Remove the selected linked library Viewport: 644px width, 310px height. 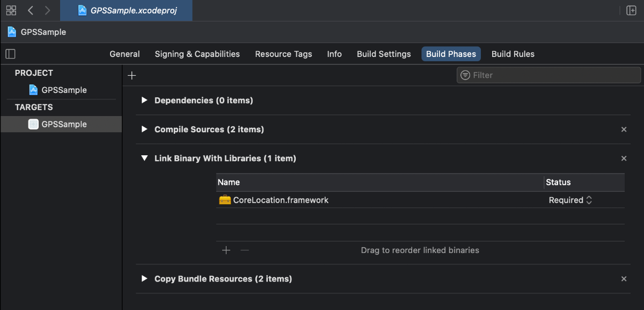[245, 250]
